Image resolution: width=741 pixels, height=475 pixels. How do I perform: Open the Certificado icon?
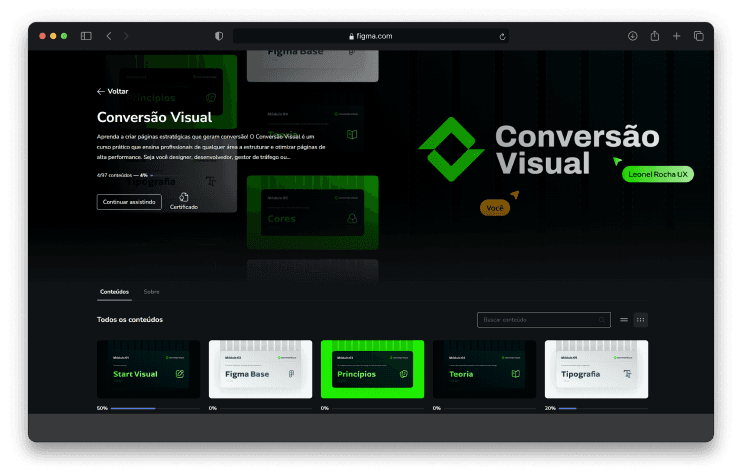pyautogui.click(x=184, y=201)
